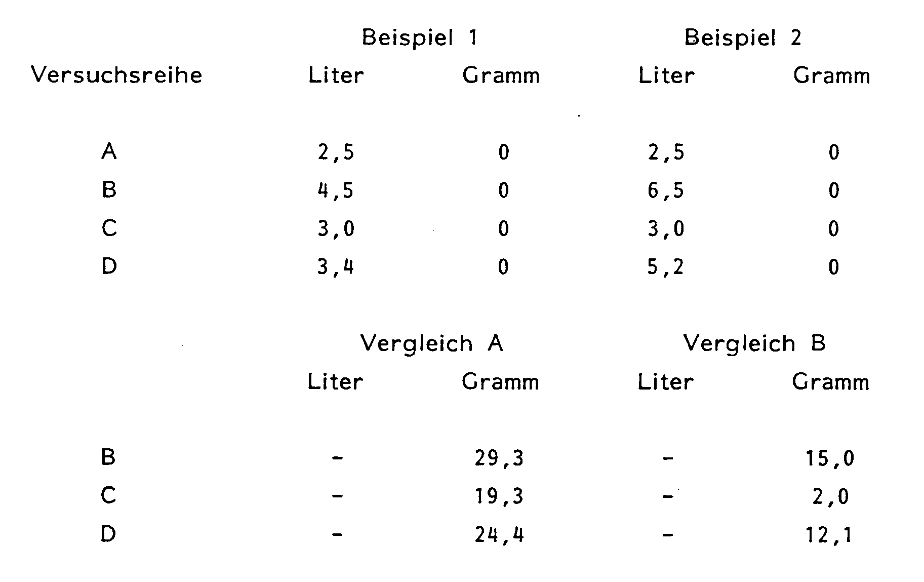The width and height of the screenshot is (924, 582).
Task: Click the 2,0 Gramm value
Action: coord(831,496)
